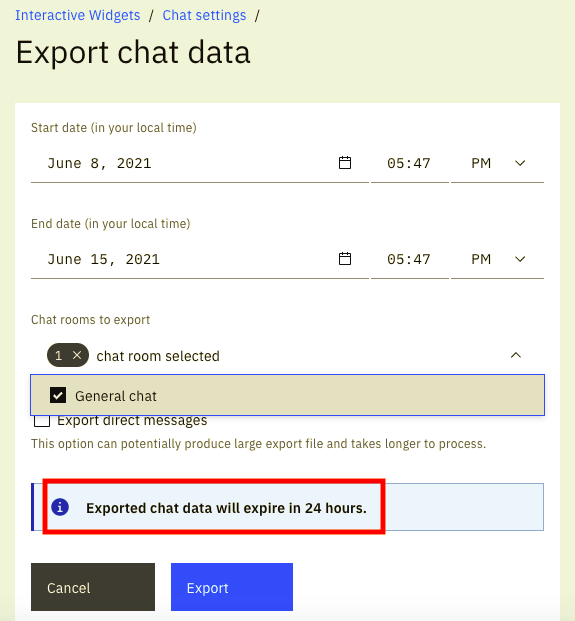This screenshot has height=621, width=575.
Task: Click the info icon in expiry notice
Action: point(60,507)
